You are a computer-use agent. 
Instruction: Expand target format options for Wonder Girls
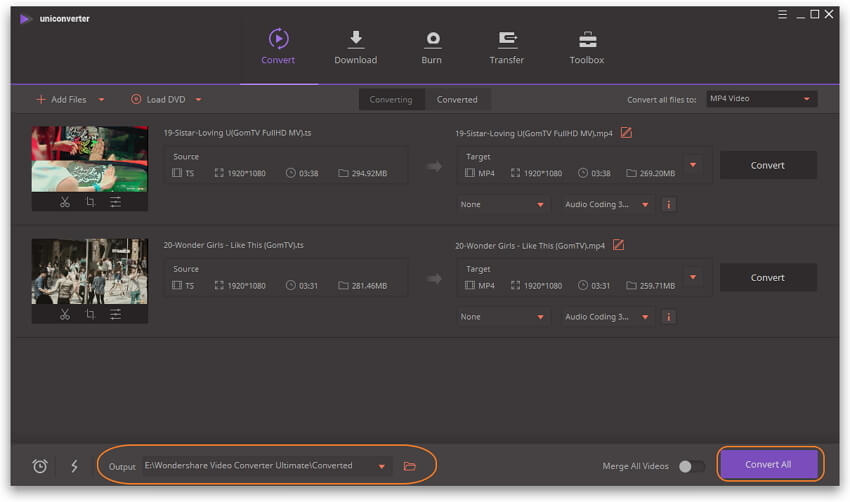point(693,277)
